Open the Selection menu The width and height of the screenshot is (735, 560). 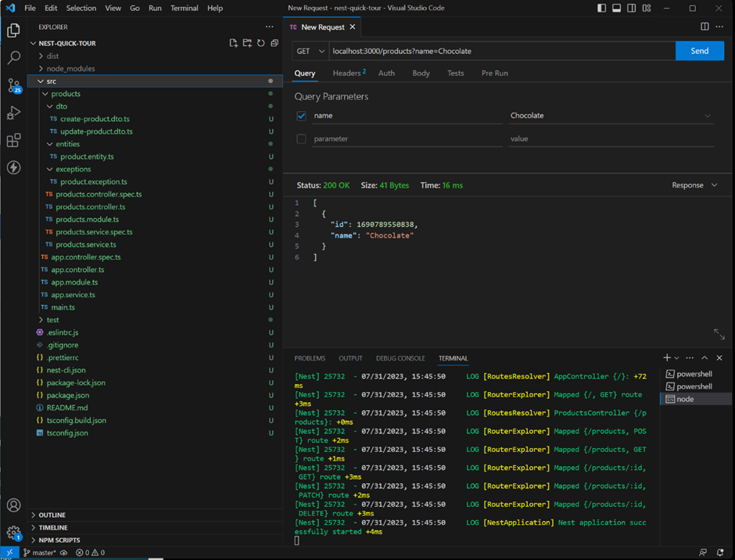click(x=81, y=8)
